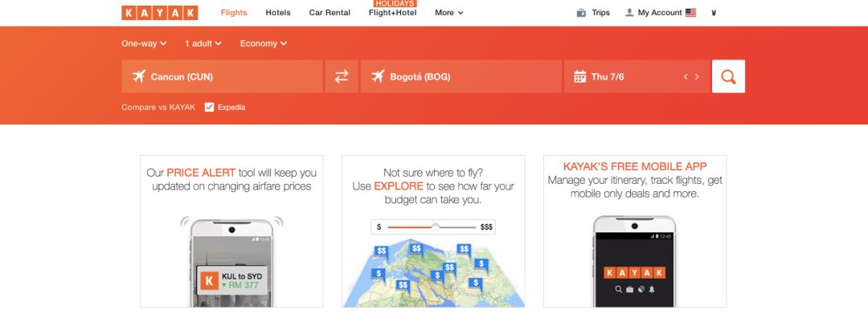Click the yen currency symbol
Screen dimensions: 868x334
click(714, 13)
